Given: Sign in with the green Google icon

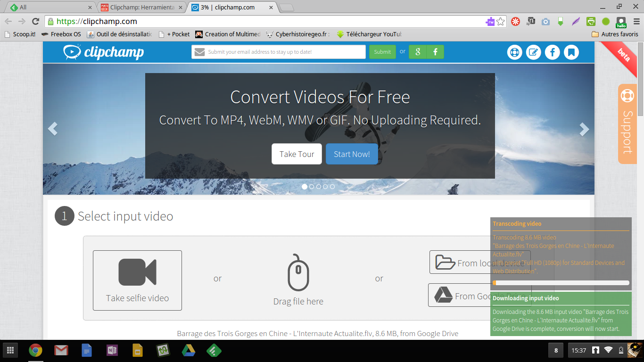Looking at the screenshot, I should pos(418,52).
